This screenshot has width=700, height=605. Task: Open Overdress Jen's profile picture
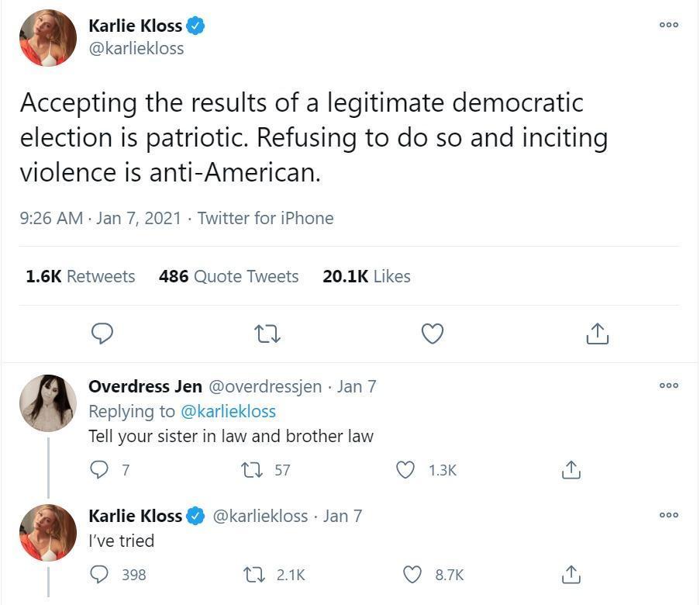48,403
